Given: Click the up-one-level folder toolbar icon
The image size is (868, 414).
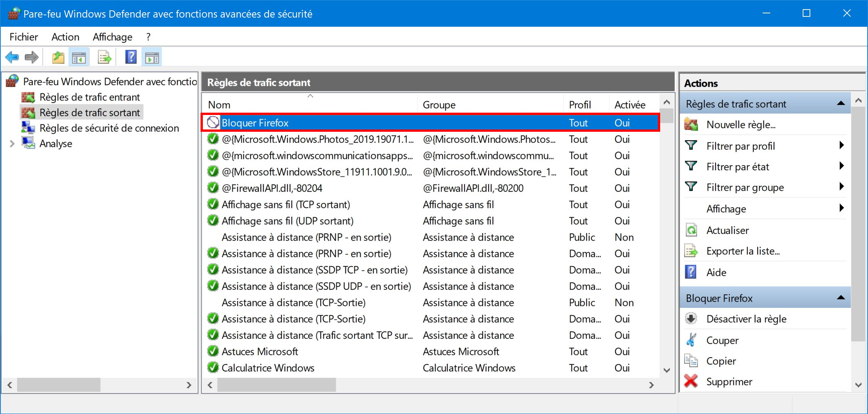Looking at the screenshot, I should pyautogui.click(x=58, y=58).
